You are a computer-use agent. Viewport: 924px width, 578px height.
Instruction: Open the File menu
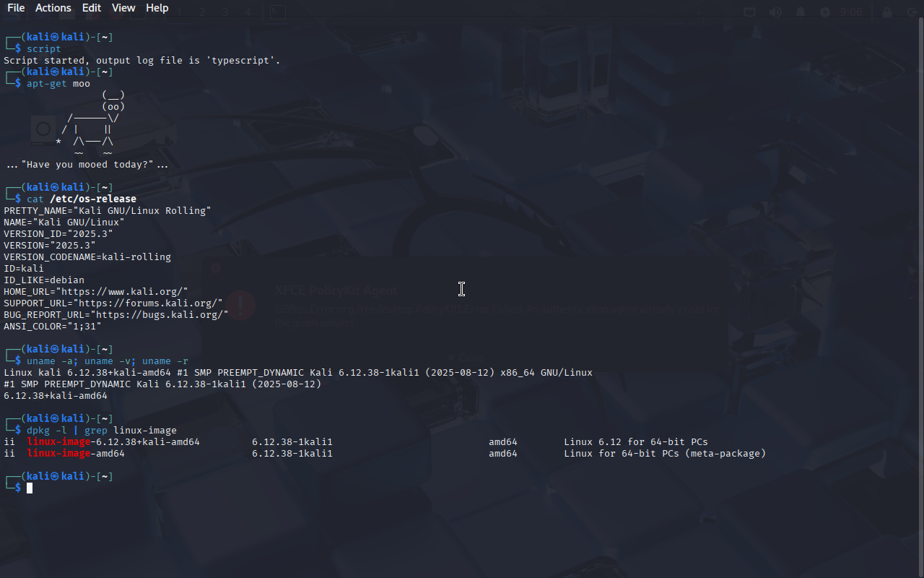click(x=16, y=8)
